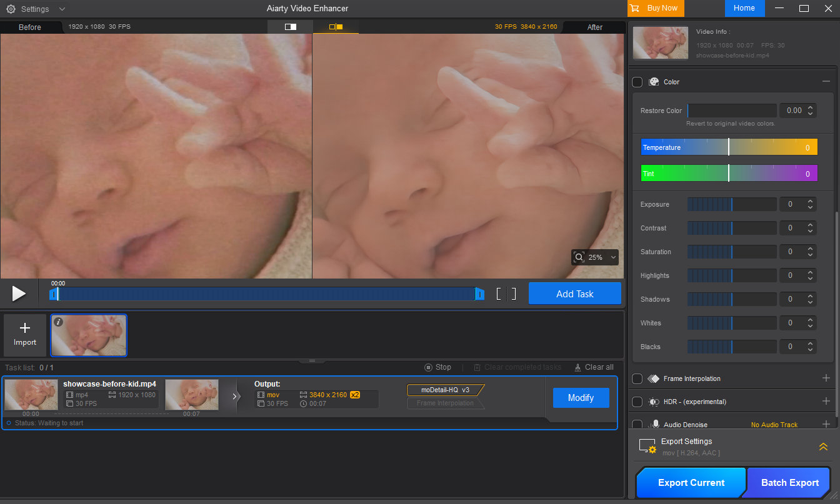Enable the Frame Interpolation checkbox

click(637, 378)
